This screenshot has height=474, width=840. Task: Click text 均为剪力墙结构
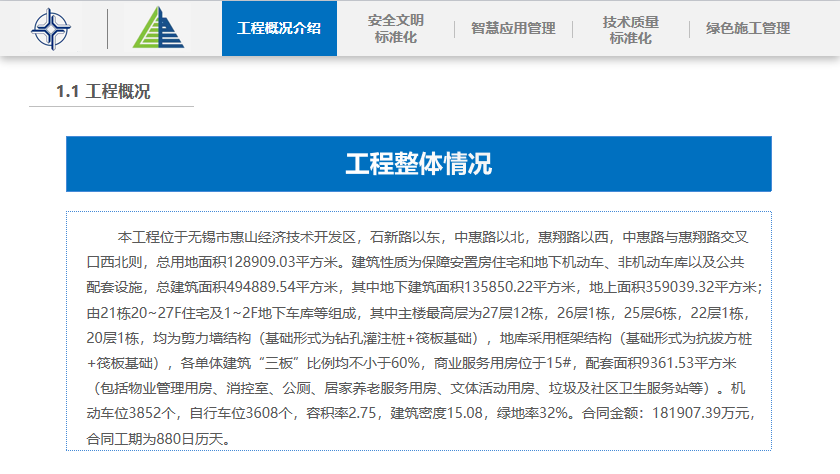pyautogui.click(x=202, y=338)
